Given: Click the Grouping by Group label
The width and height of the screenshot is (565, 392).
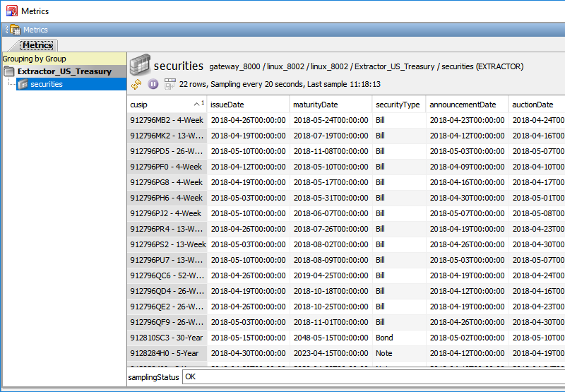Looking at the screenshot, I should (34, 59).
